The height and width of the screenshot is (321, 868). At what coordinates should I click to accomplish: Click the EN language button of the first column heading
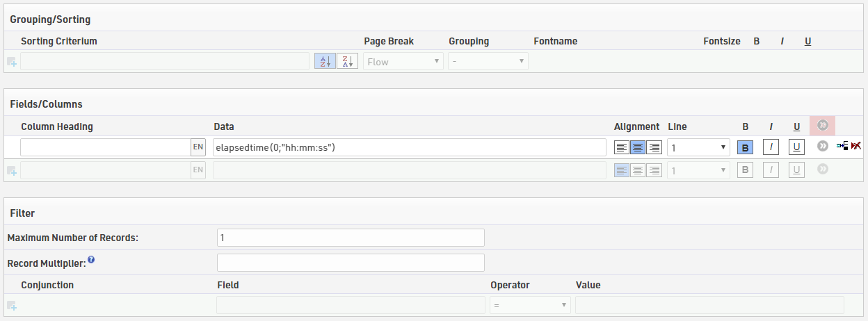click(x=198, y=147)
